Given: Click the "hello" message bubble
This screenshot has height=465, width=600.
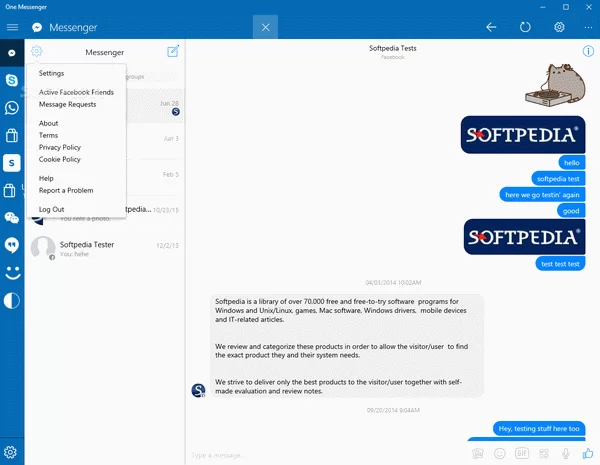Looking at the screenshot, I should pyautogui.click(x=572, y=163).
